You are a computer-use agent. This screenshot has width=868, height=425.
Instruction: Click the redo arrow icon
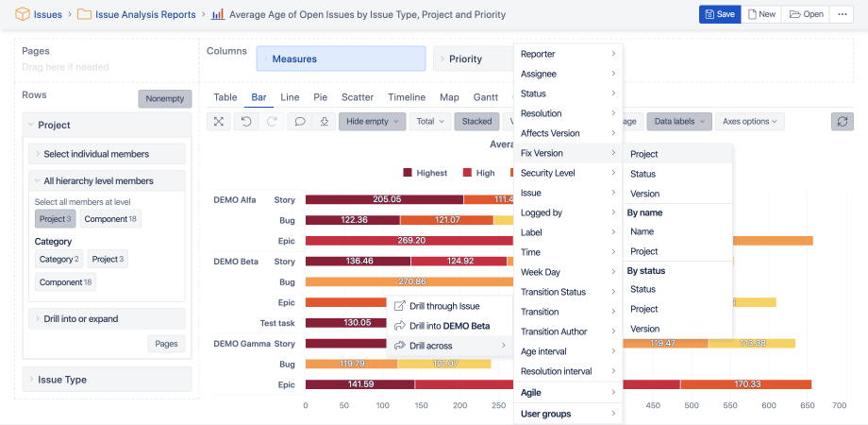pyautogui.click(x=272, y=121)
